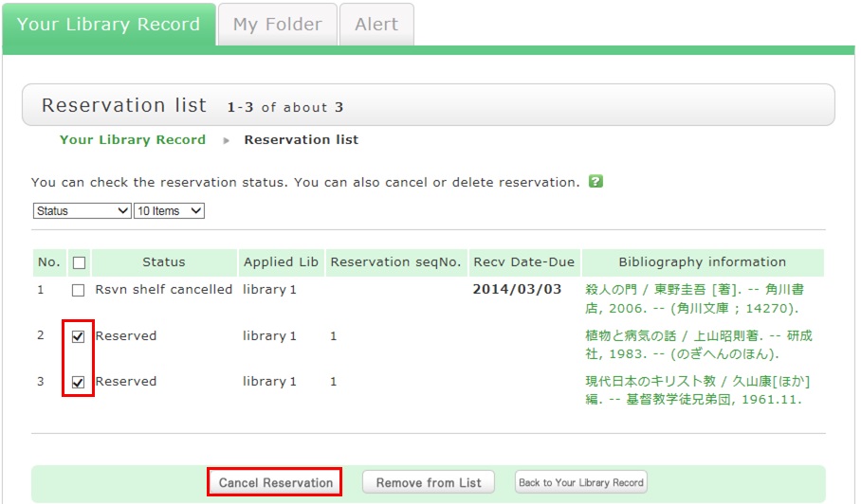Check the box for Rsvn shelf cancelled row

coord(79,290)
